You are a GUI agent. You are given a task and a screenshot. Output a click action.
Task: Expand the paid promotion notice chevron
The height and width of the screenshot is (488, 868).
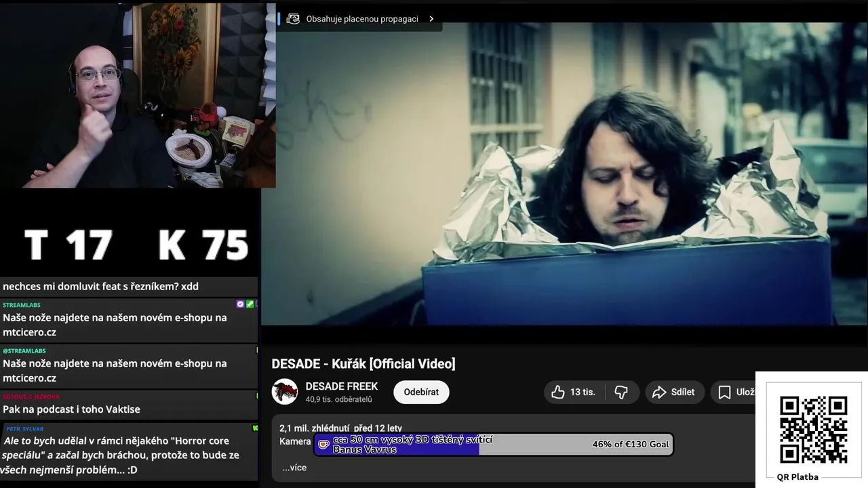431,19
